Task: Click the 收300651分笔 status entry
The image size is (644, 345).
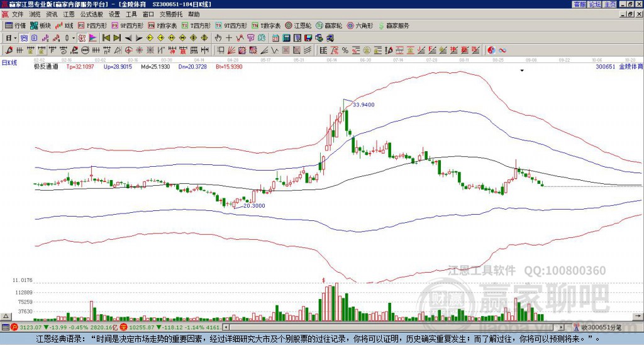Action: (597, 327)
